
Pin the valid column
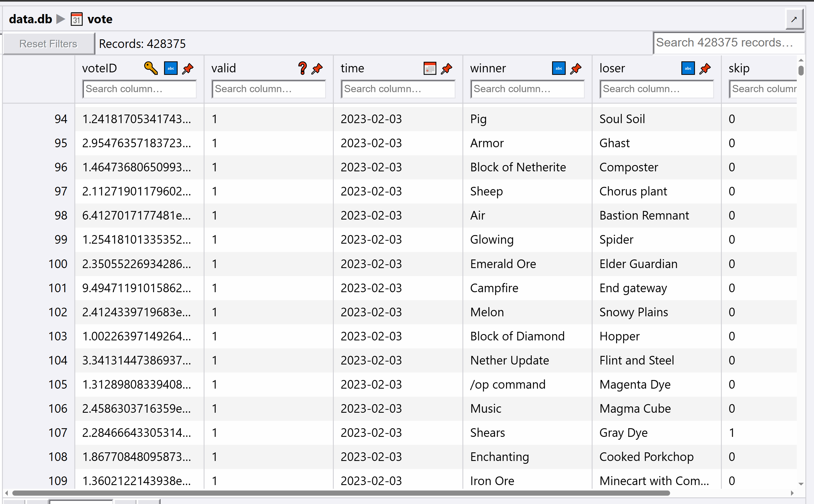click(x=317, y=68)
